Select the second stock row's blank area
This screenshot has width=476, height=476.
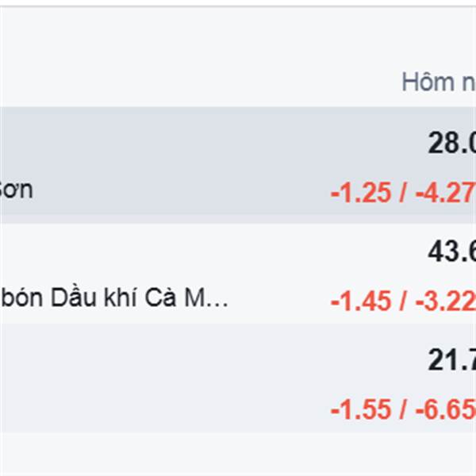(198, 254)
